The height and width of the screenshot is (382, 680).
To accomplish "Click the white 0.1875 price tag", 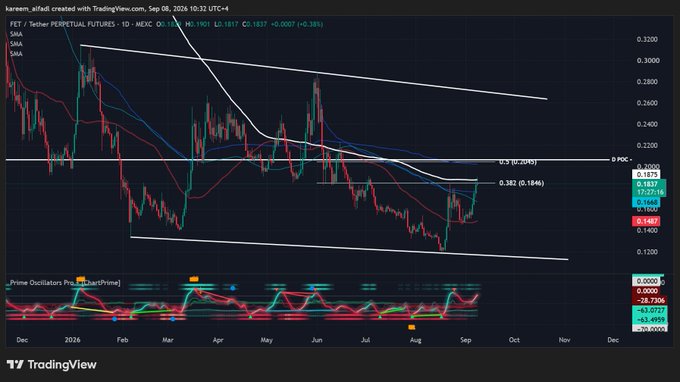I will (x=647, y=174).
